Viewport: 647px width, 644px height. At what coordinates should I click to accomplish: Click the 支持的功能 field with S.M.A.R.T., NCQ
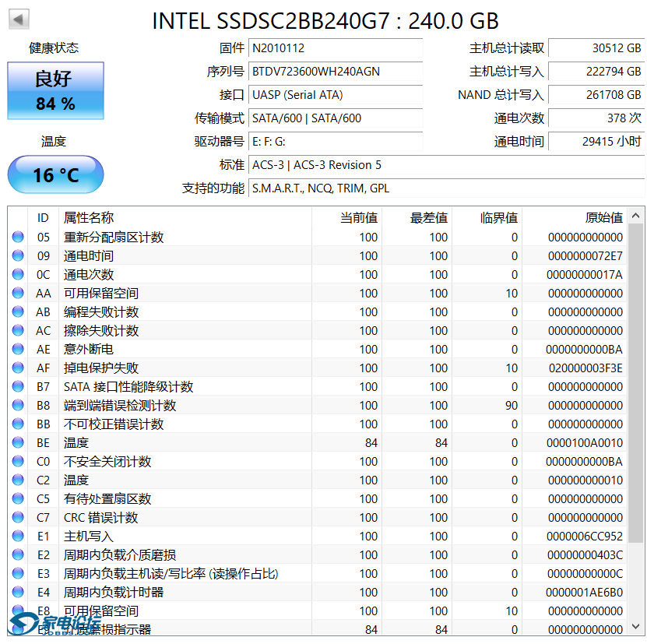[446, 188]
